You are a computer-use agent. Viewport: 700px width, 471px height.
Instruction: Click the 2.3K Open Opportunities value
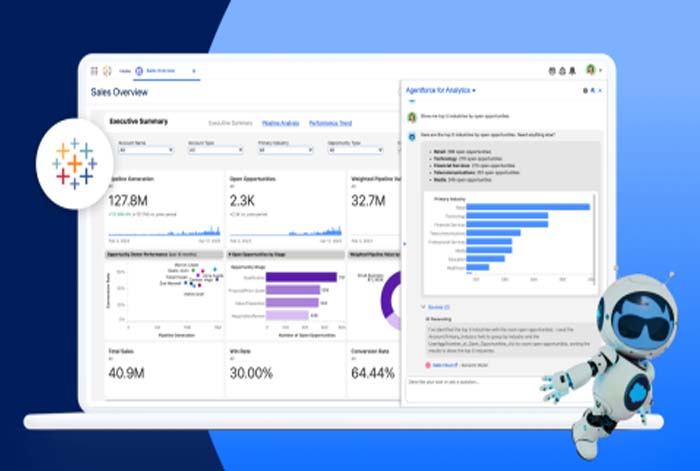[x=242, y=201]
